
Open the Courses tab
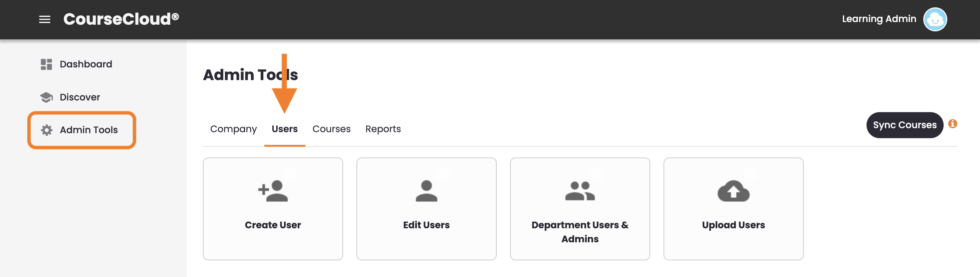(331, 129)
